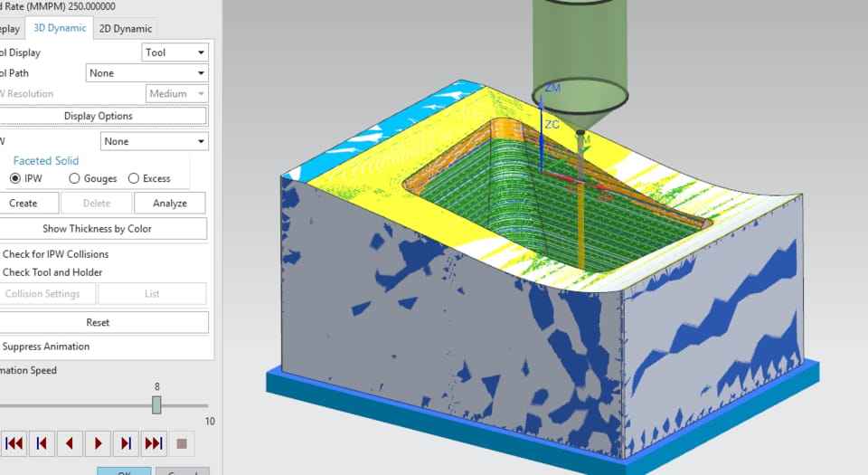Choose the Excess radio option
The height and width of the screenshot is (475, 868).
coord(134,179)
